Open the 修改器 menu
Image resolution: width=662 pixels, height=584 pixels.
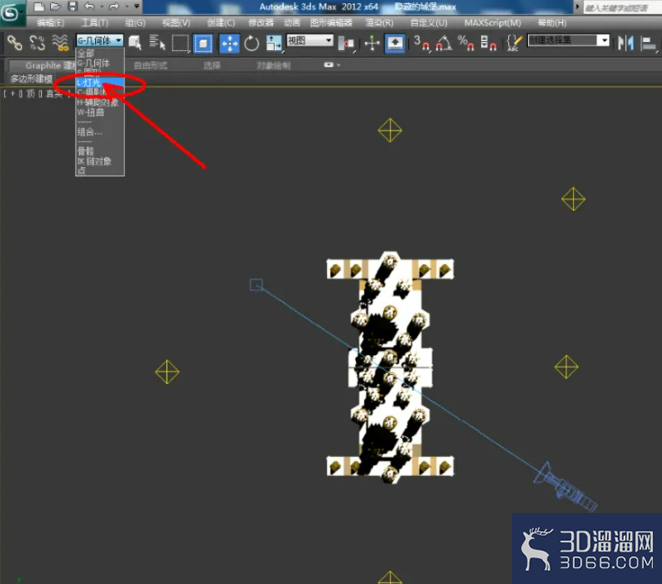pyautogui.click(x=261, y=23)
